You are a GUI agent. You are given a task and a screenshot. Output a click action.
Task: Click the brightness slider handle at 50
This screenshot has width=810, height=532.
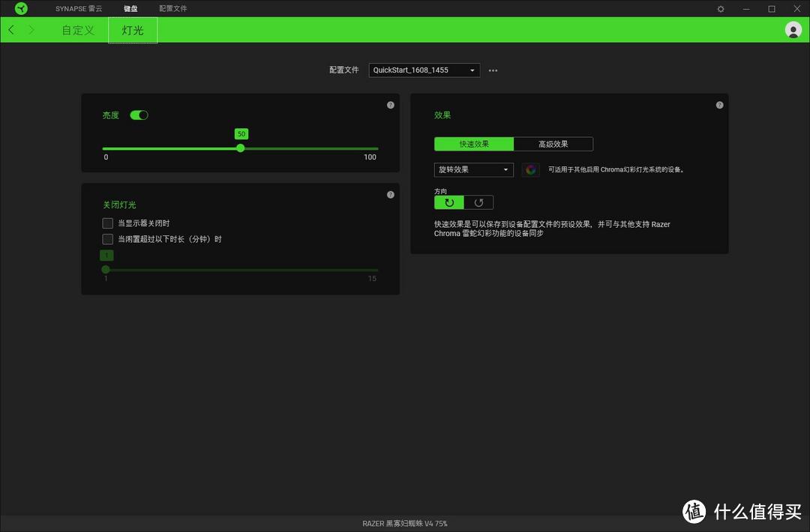point(241,148)
